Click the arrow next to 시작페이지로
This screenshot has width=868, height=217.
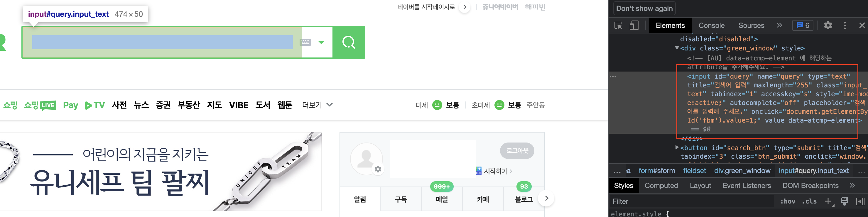pos(465,7)
